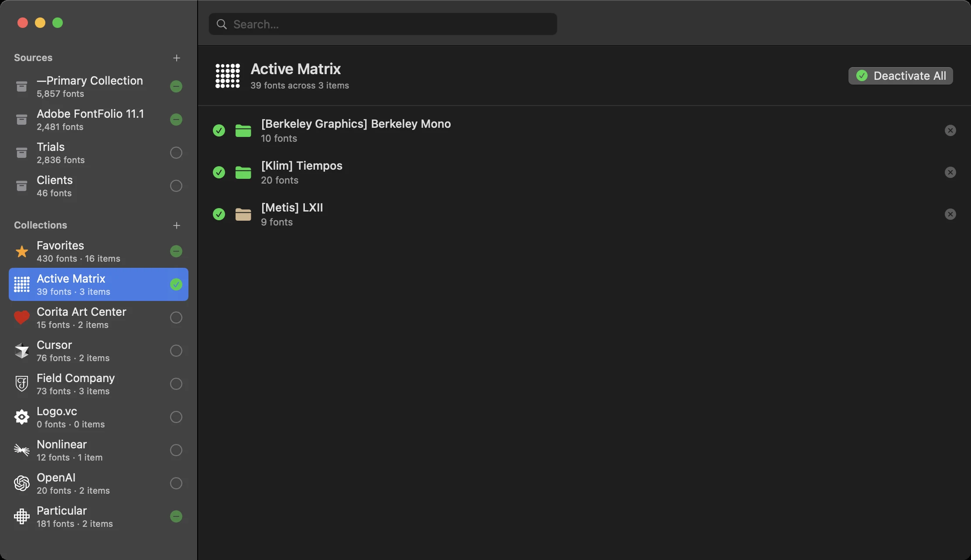This screenshot has width=971, height=560.
Task: Click the large Active Matrix dot-grid header icon
Action: pos(227,76)
